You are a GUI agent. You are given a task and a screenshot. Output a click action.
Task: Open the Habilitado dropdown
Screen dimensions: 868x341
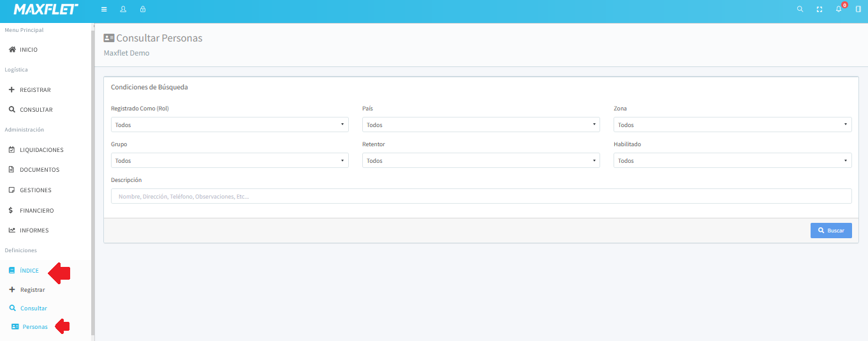click(x=732, y=160)
